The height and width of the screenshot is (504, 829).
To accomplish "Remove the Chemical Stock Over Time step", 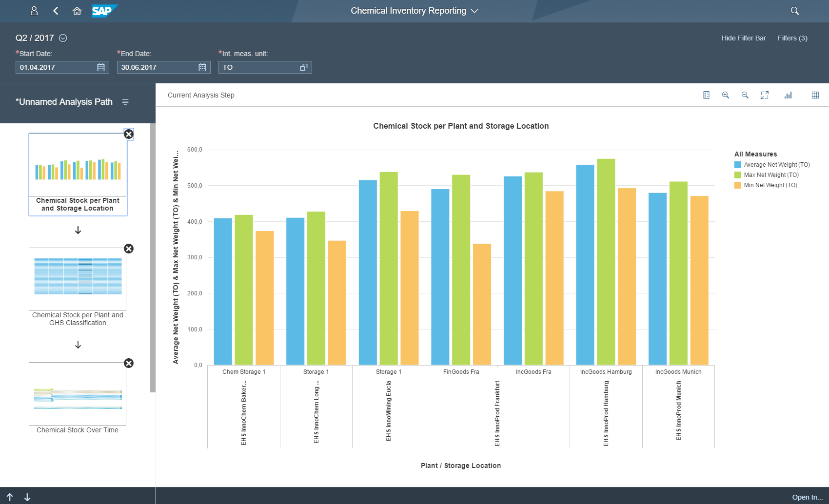I will pos(128,363).
